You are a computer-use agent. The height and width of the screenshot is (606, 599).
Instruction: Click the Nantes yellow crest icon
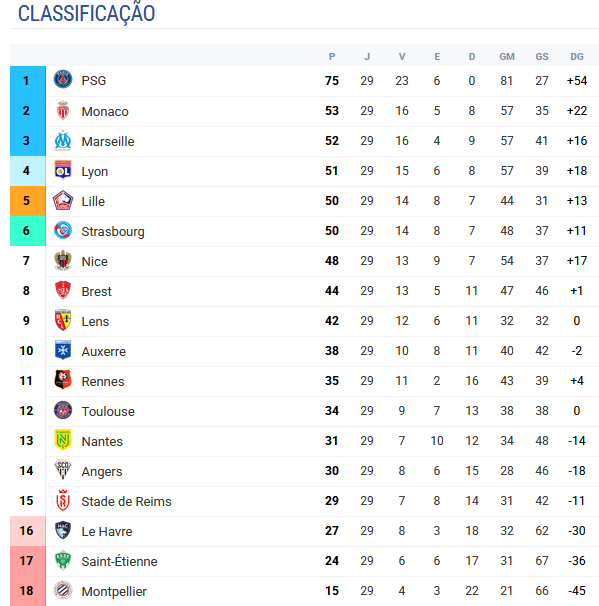point(63,440)
